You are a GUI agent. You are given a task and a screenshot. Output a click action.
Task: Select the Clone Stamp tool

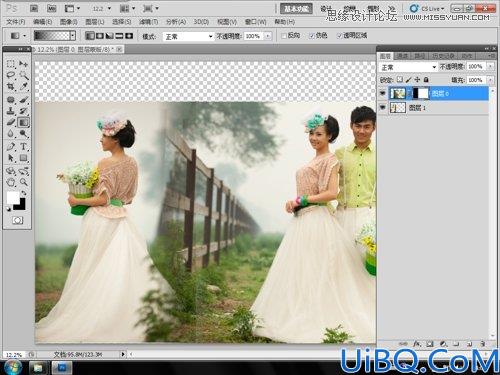point(11,111)
